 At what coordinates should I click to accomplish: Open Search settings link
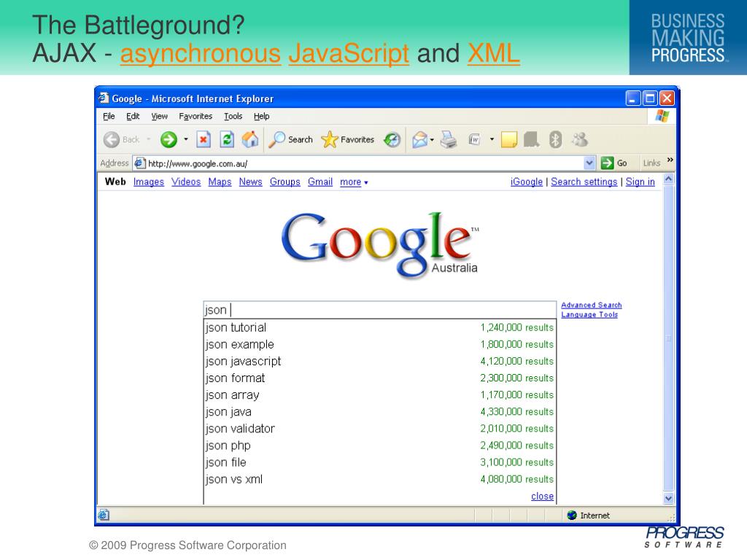(584, 182)
